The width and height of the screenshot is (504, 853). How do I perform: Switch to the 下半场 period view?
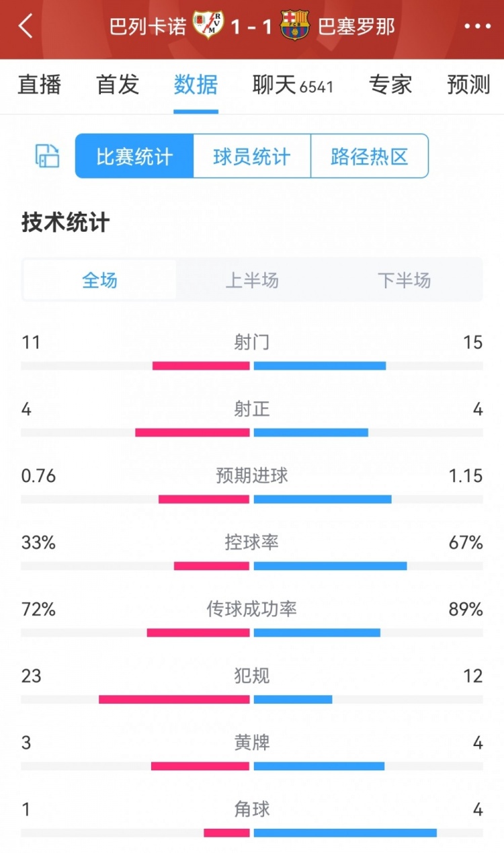(x=403, y=280)
